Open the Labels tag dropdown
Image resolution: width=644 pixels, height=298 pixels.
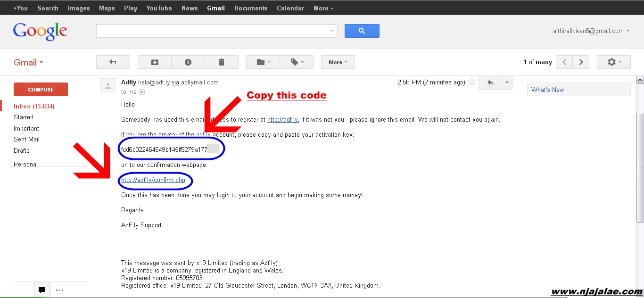[x=297, y=62]
